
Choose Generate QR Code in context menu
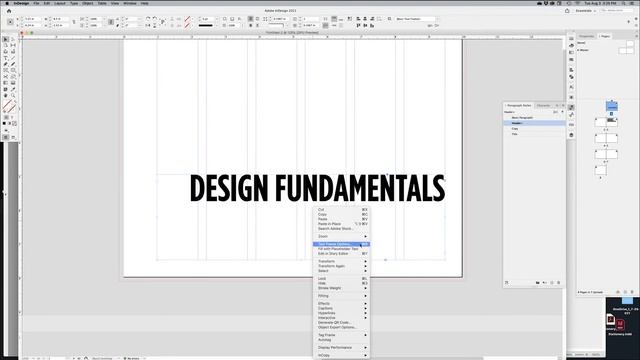coord(342,322)
